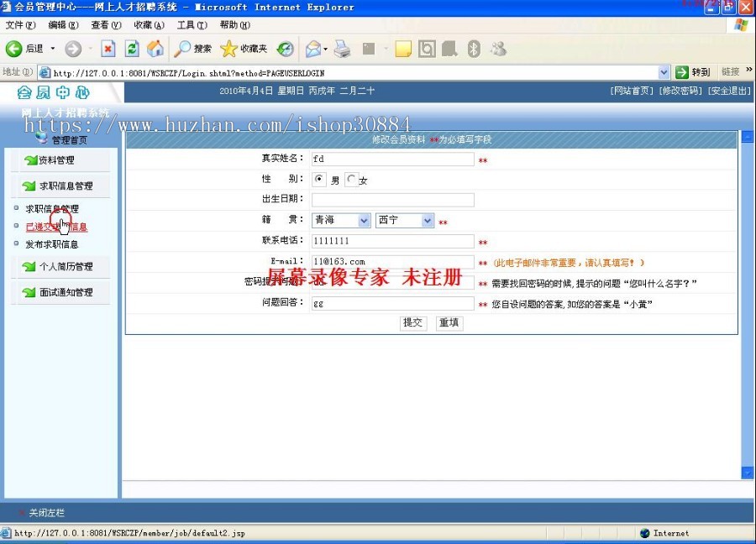Click the 主页 (Home) toolbar icon

point(155,48)
